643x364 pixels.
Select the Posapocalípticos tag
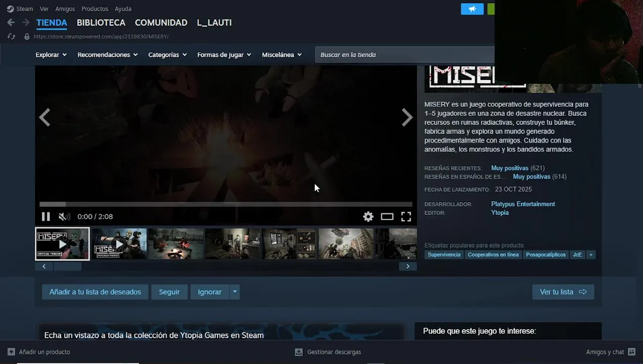point(545,255)
